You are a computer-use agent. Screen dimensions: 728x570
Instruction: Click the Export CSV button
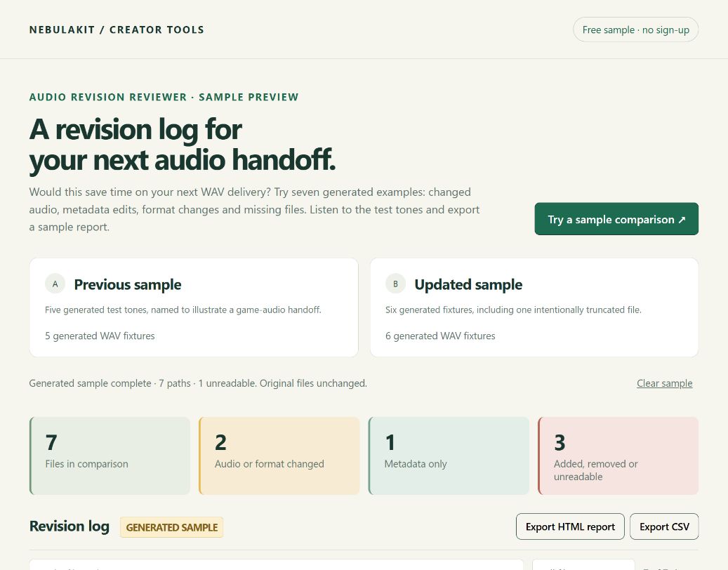(664, 527)
